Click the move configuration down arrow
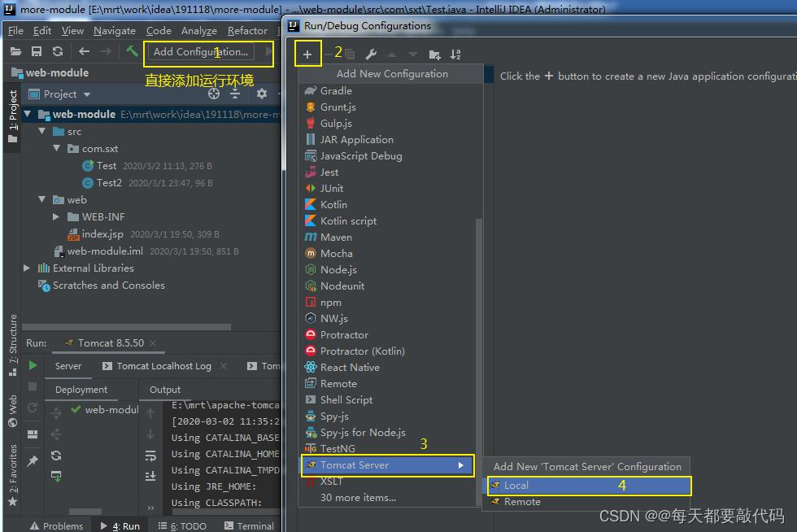 point(413,55)
